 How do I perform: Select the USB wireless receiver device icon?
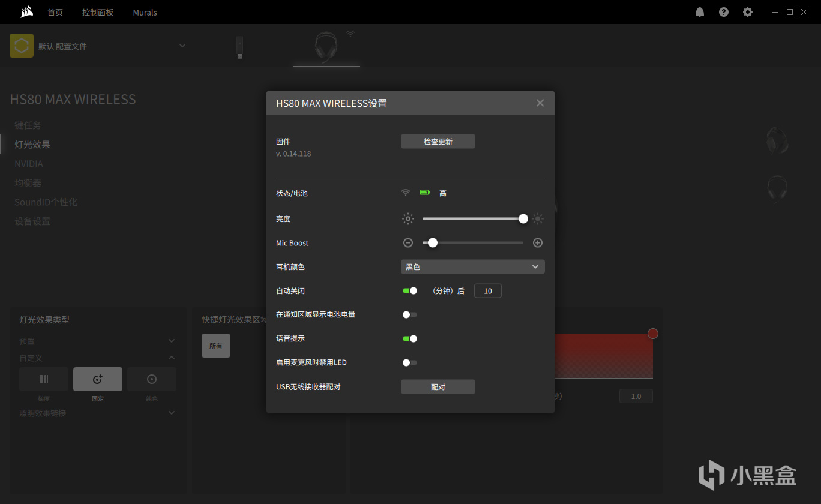pos(239,47)
